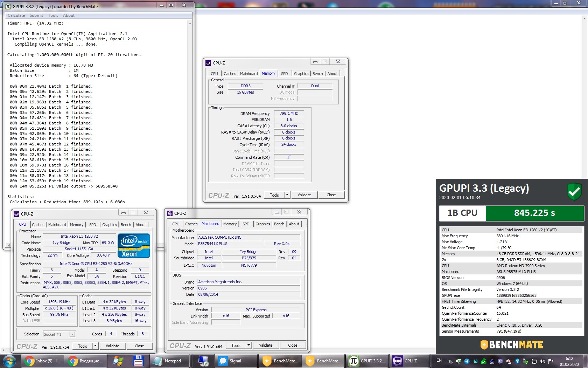The width and height of the screenshot is (588, 368).
Task: Click the safely remove hardware tray icon
Action: point(526,361)
